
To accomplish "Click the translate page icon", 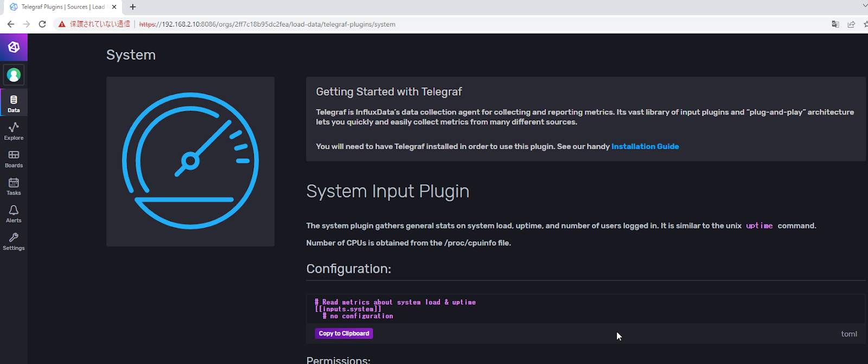I will click(x=835, y=24).
